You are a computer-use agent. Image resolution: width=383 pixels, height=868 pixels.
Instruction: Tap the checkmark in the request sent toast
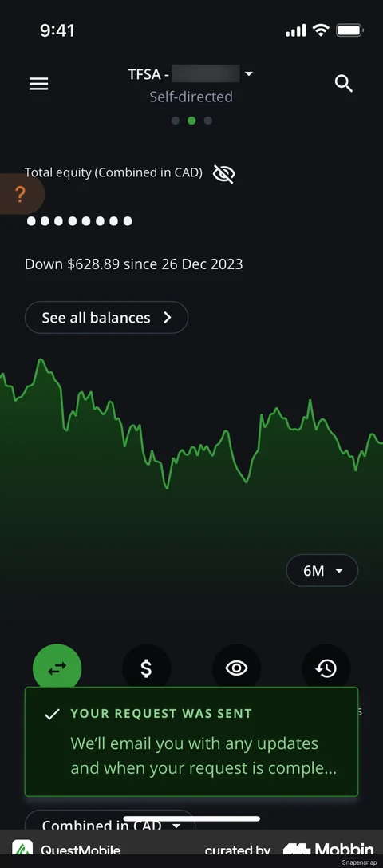click(x=52, y=714)
